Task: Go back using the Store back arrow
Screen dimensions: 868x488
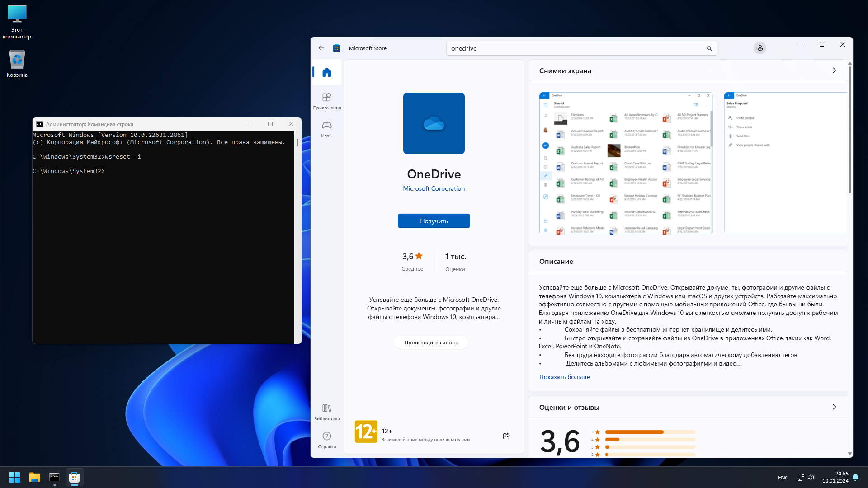Action: 321,48
